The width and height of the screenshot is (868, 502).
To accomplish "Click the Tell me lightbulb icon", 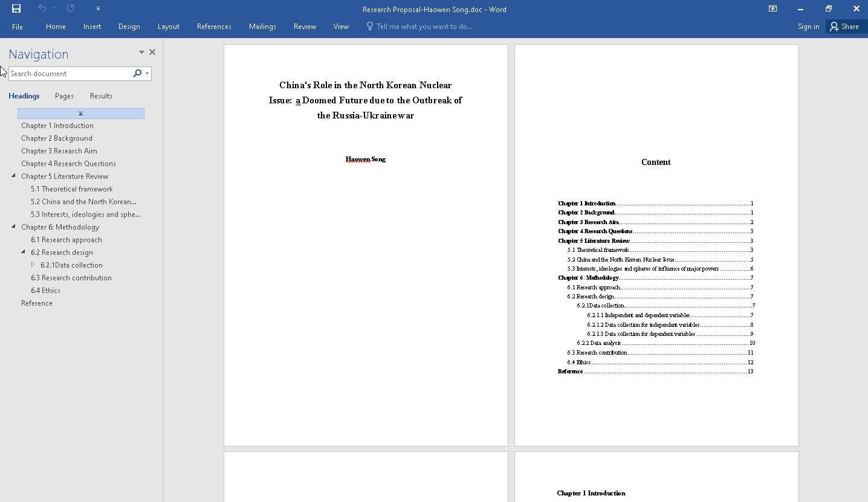I will coord(370,27).
